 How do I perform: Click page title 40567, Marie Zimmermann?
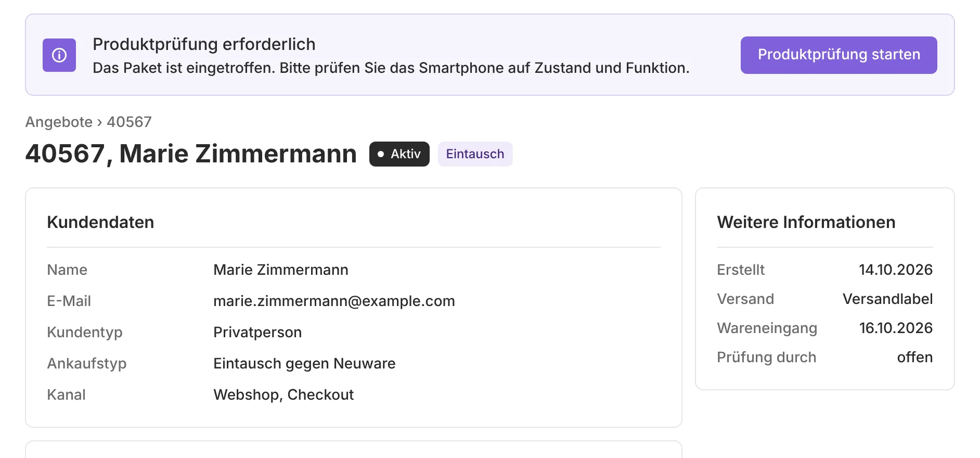click(191, 154)
